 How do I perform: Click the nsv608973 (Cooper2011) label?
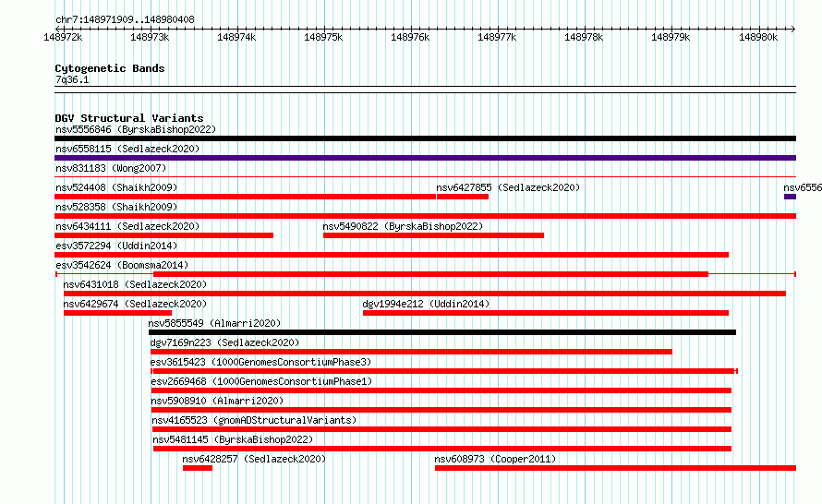(x=495, y=459)
